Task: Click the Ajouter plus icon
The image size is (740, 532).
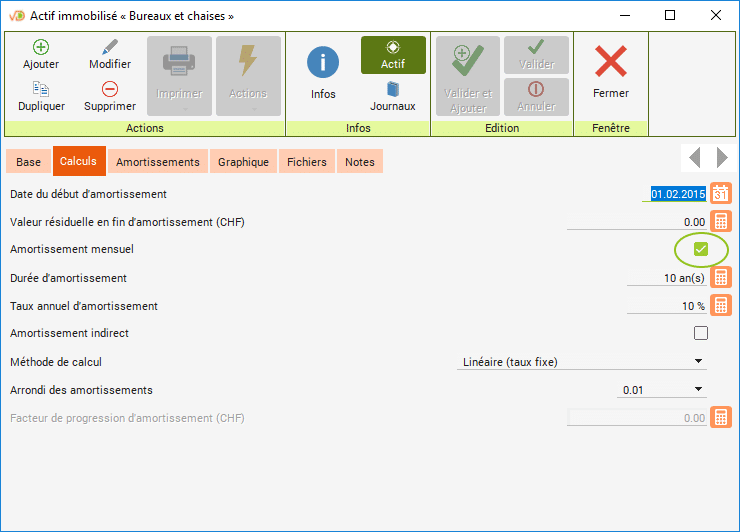Action: pyautogui.click(x=41, y=48)
